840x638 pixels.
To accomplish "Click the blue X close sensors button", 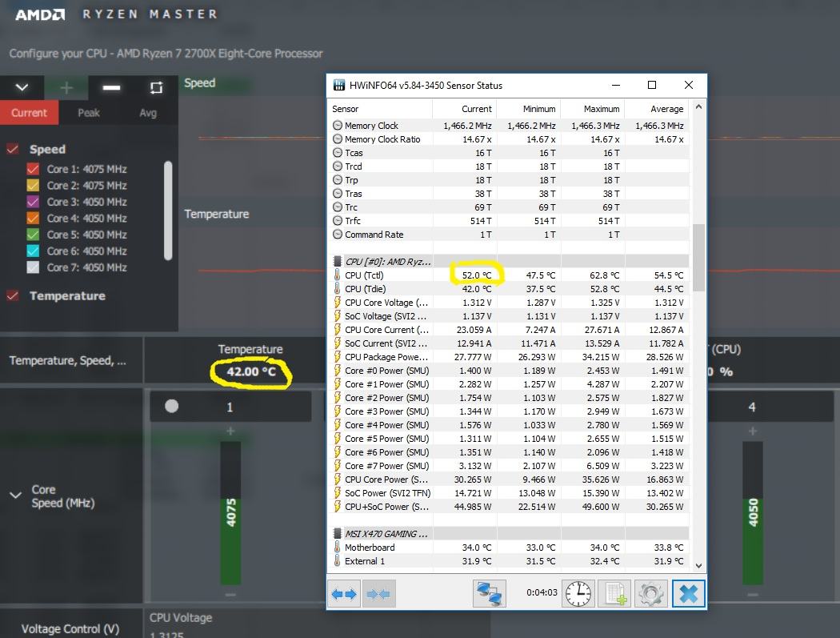I will (x=688, y=593).
